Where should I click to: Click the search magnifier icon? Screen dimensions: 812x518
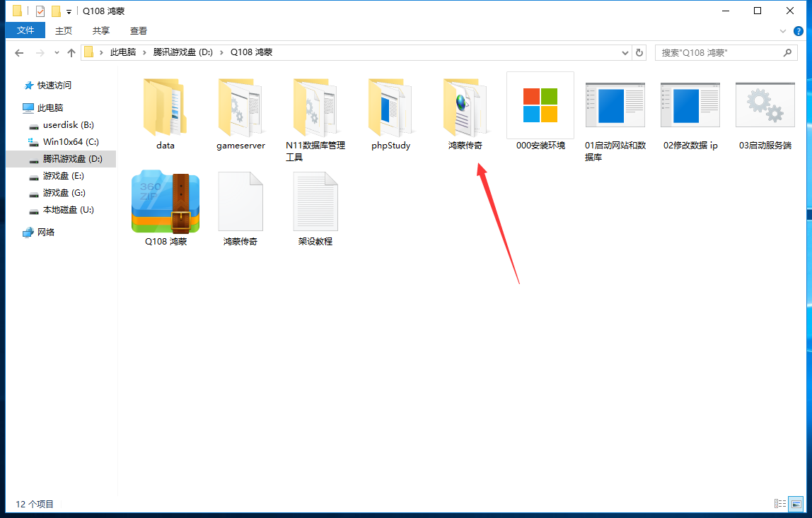tap(787, 53)
